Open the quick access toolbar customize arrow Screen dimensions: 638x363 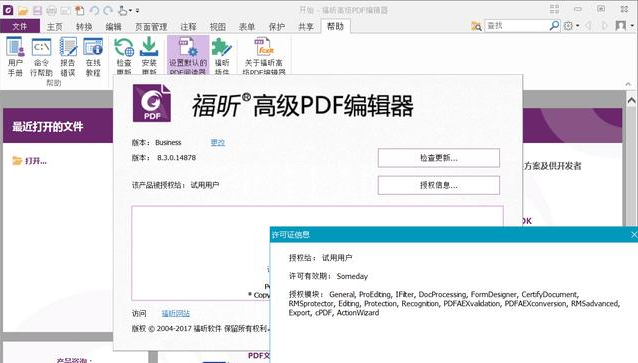click(138, 11)
